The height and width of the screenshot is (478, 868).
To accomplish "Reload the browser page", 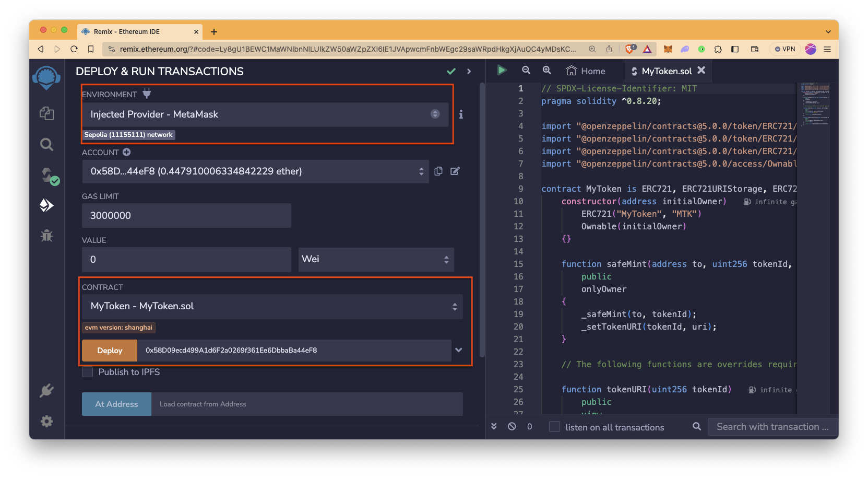I will (x=74, y=49).
